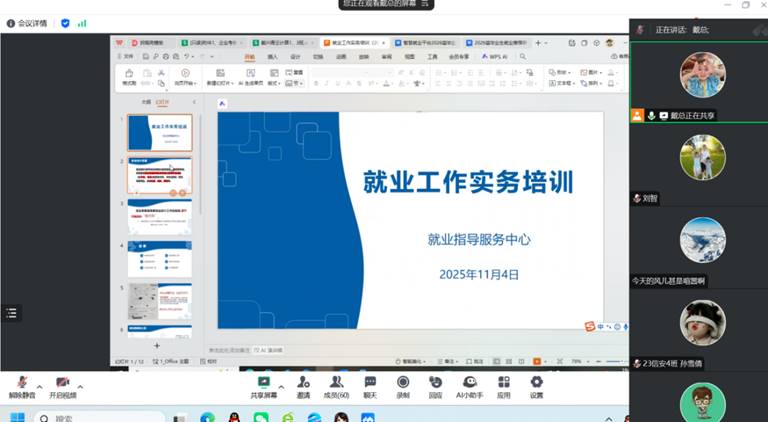Image resolution: width=768 pixels, height=422 pixels.
Task: Open the 聊天 chat panel
Action: coord(370,384)
